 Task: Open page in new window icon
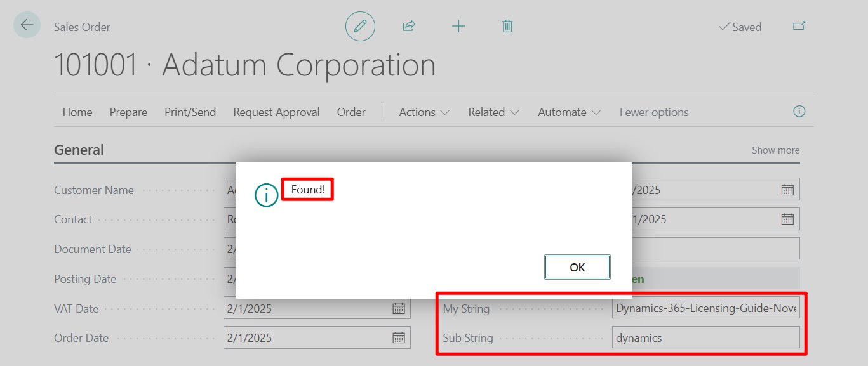[x=799, y=27]
